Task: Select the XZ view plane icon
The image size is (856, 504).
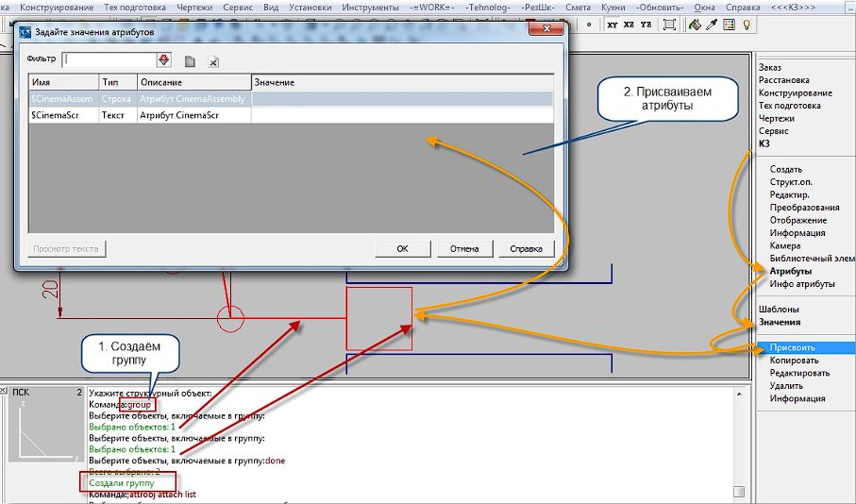Action: click(x=629, y=25)
